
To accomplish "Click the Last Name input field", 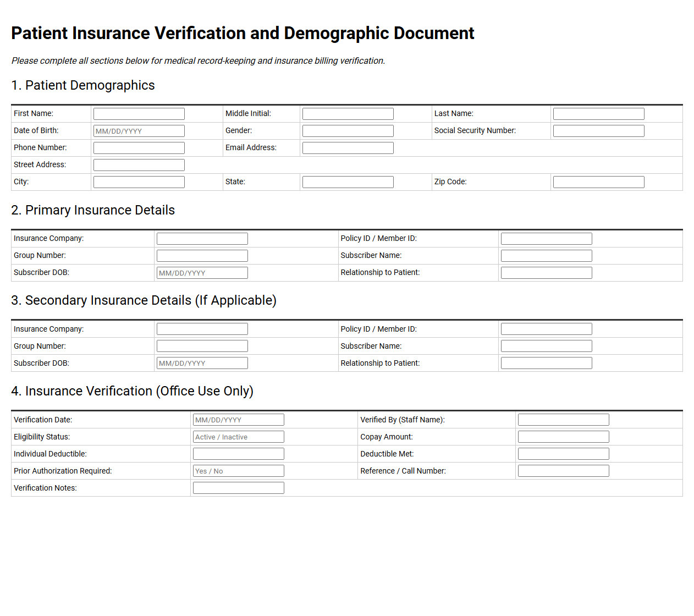I will (599, 114).
